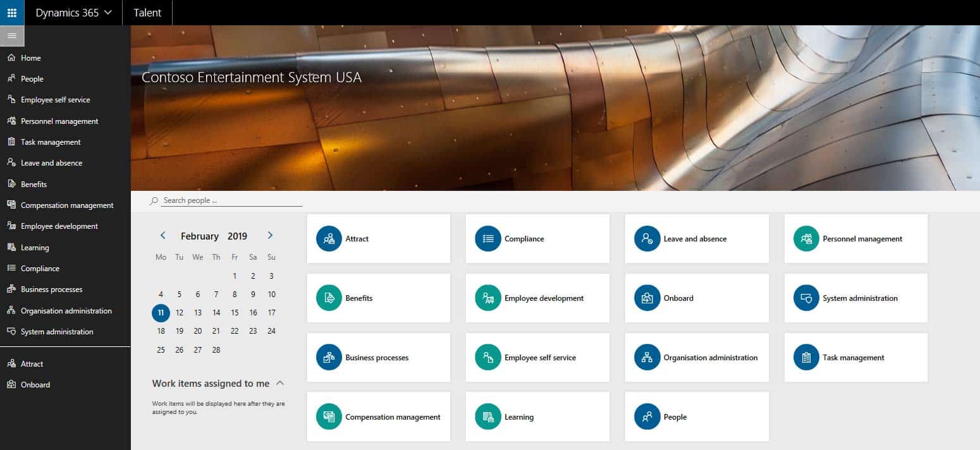This screenshot has height=450, width=980.
Task: Click the Talent header label
Action: point(147,13)
